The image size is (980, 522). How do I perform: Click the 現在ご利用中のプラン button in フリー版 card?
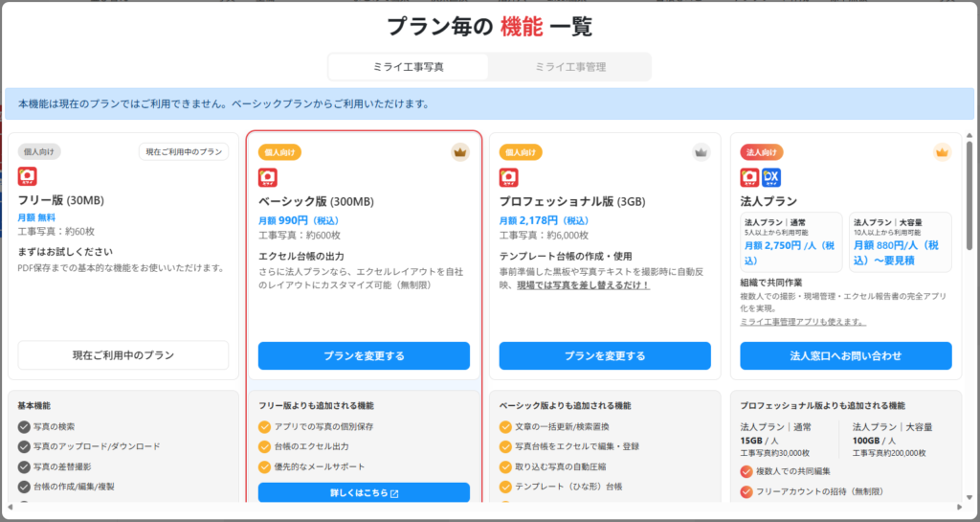(123, 355)
